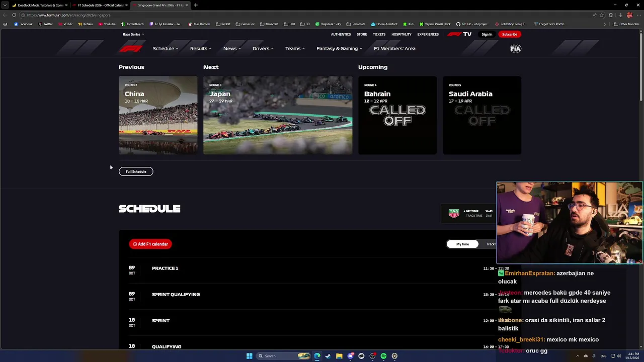
Task: Open the browser tab list chevron
Action: [5, 5]
